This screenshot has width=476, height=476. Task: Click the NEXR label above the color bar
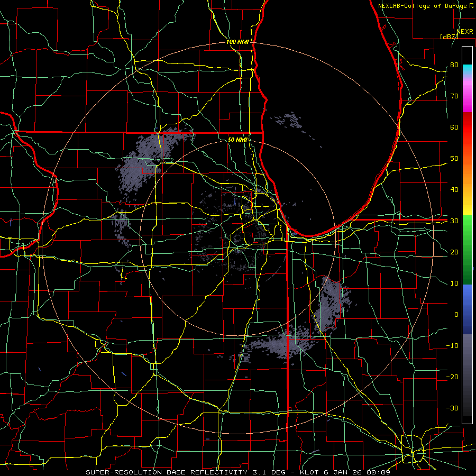tap(465, 32)
